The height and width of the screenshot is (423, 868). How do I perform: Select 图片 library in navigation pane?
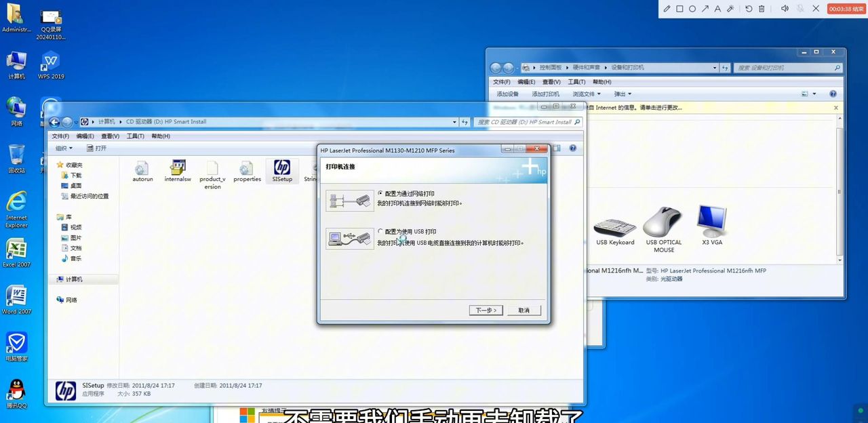(76, 238)
